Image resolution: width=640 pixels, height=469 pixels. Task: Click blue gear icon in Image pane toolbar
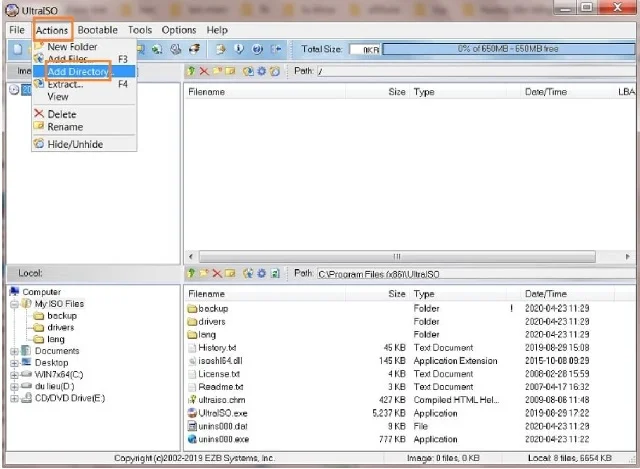(262, 71)
